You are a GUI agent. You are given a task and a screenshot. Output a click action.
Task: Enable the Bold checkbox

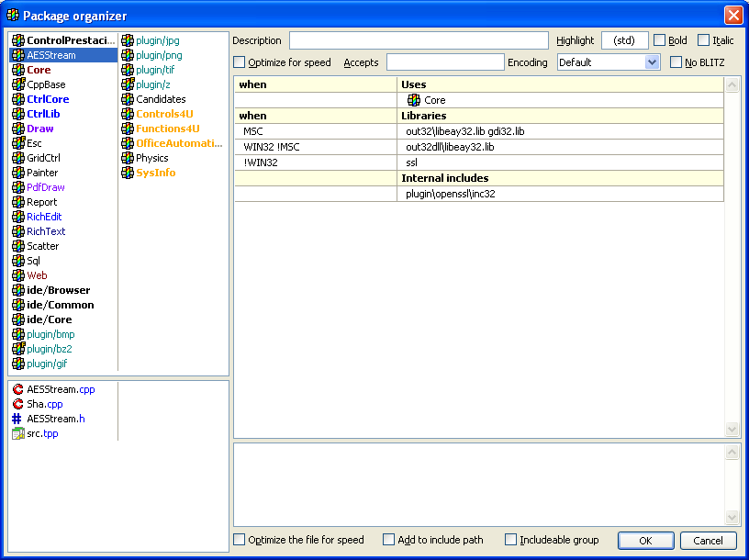click(660, 40)
